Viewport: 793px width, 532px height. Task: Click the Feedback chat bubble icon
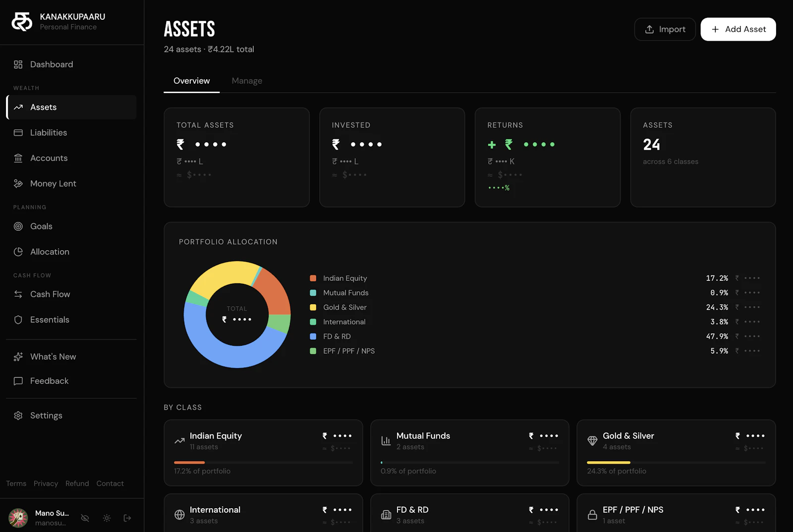(18, 381)
